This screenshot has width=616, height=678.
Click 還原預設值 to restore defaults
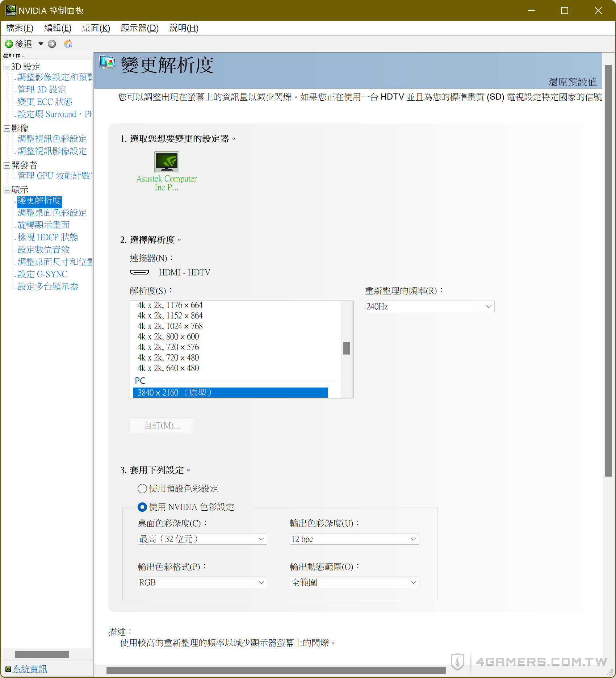[572, 82]
